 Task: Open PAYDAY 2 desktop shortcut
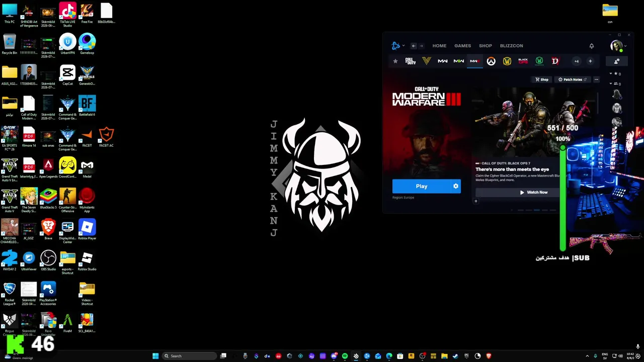point(10,261)
